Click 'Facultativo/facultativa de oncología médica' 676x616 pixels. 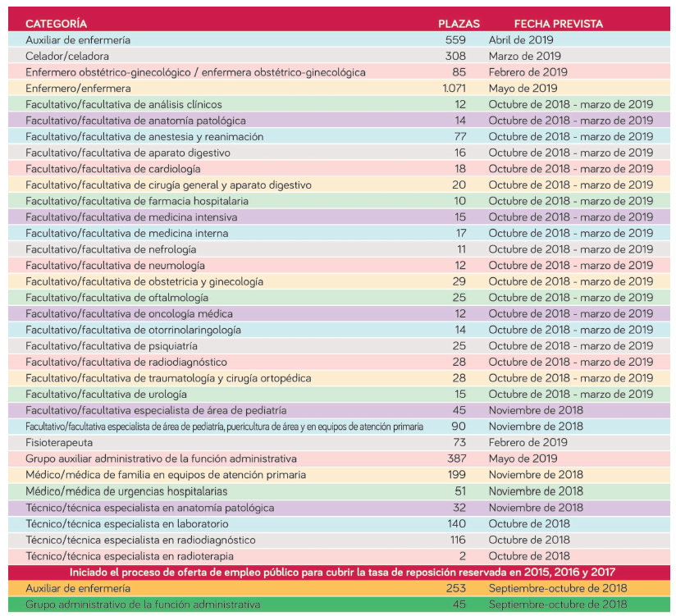(129, 314)
